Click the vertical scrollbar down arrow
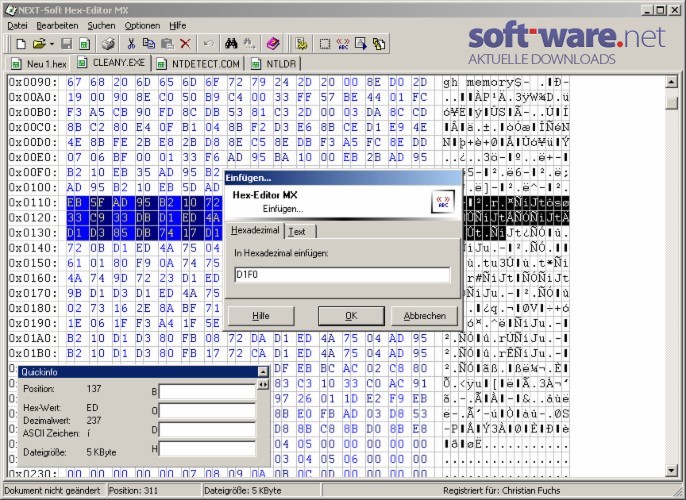Image resolution: width=686 pixels, height=500 pixels. coord(672,471)
